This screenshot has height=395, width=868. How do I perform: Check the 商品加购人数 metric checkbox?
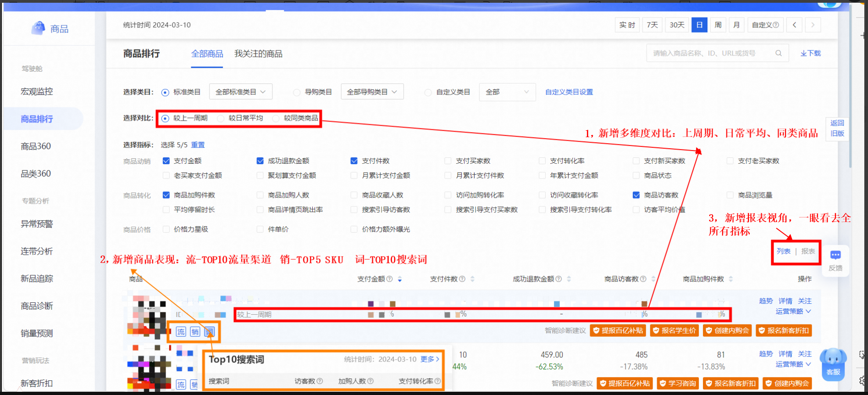click(x=260, y=195)
